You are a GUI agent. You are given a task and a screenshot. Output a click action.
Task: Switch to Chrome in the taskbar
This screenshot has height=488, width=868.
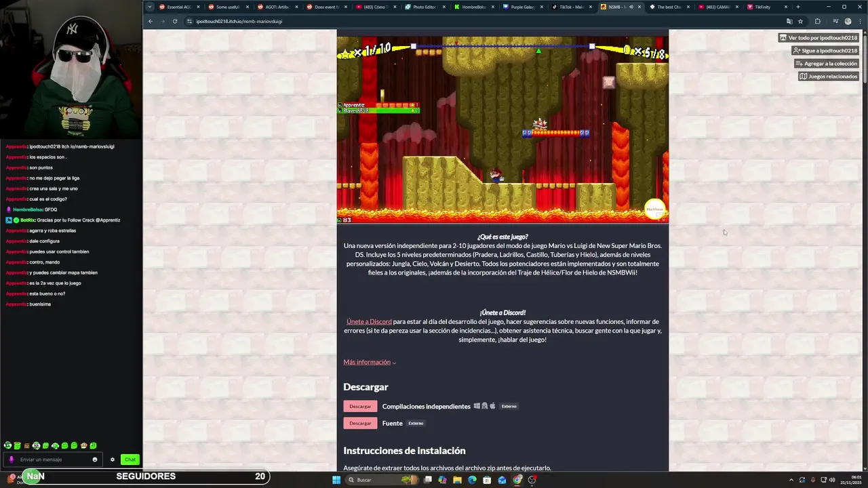[517, 480]
